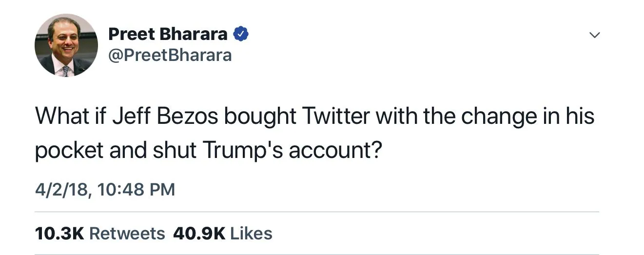
Task: Open the Preet Bharara display name link
Action: 167,34
